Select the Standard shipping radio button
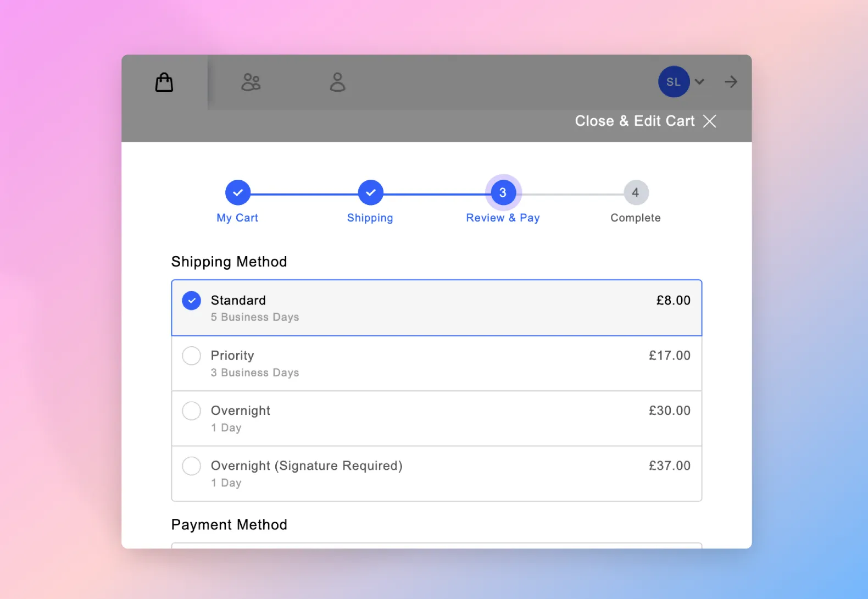868x599 pixels. coord(192,301)
